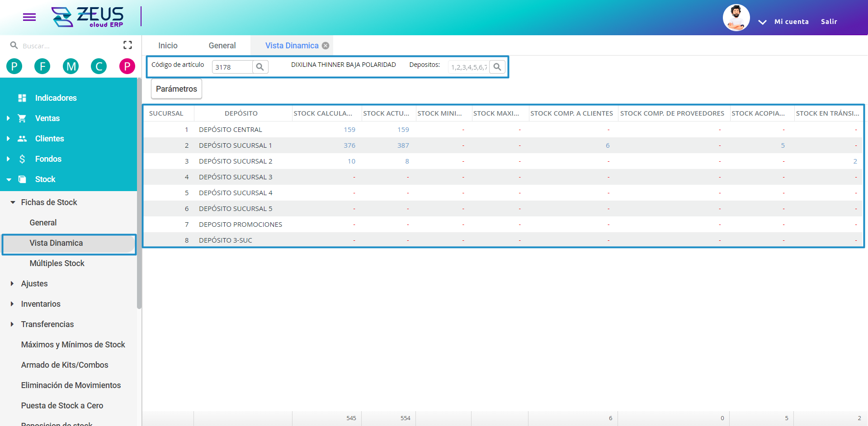Screen dimensions: 868x426
Task: Select the blue C shortcut circle
Action: click(99, 66)
